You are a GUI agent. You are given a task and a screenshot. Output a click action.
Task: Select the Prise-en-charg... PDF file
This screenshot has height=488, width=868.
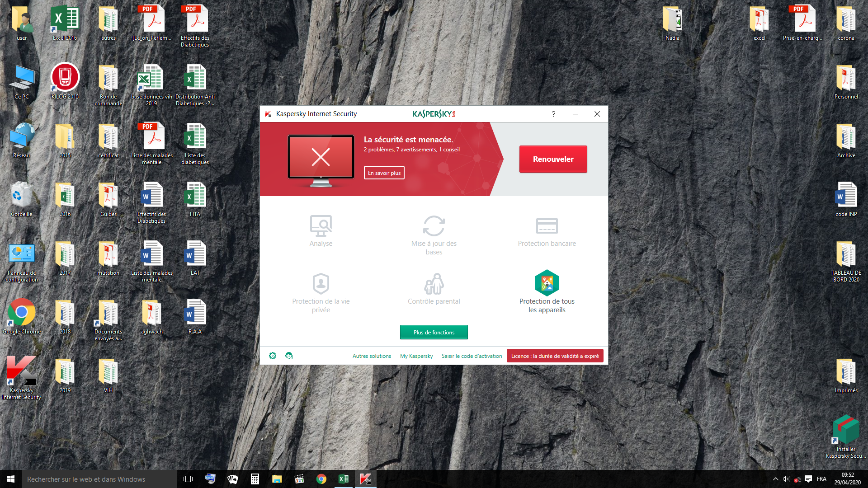pos(802,23)
